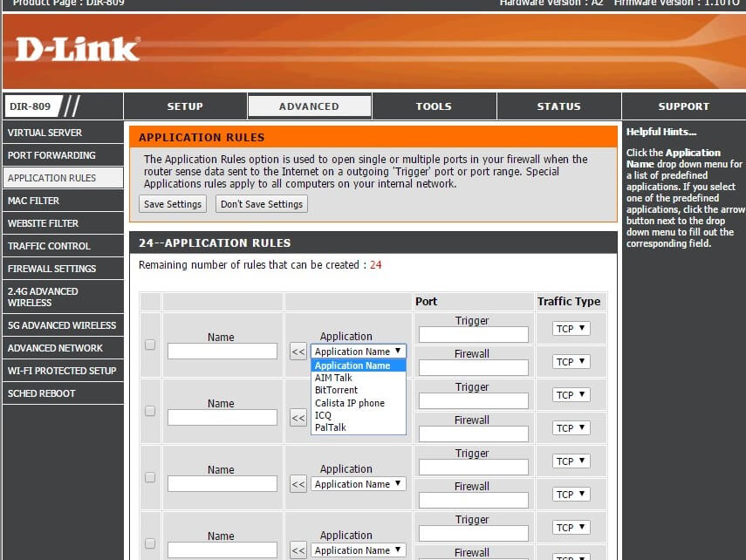Select ICQ in the dropdown list
The width and height of the screenshot is (746, 560).
pos(359,415)
